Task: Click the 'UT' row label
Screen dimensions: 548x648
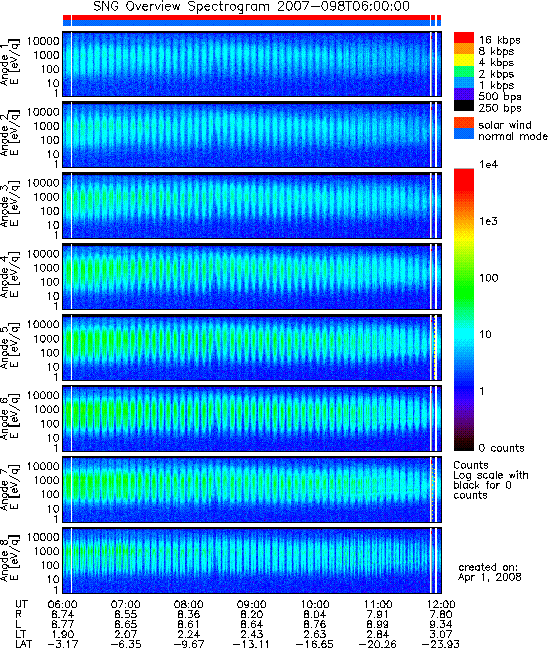Action: tap(21, 604)
